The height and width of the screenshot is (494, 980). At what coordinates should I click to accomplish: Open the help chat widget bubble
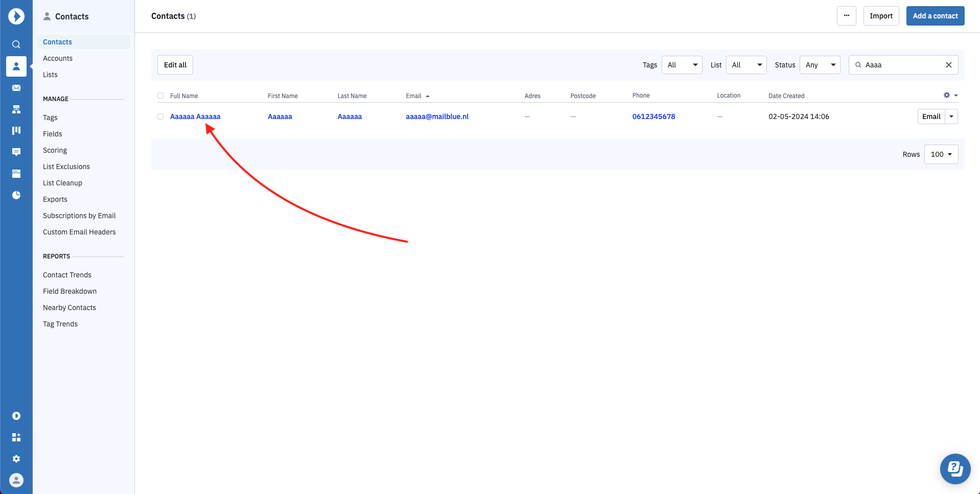[955, 469]
